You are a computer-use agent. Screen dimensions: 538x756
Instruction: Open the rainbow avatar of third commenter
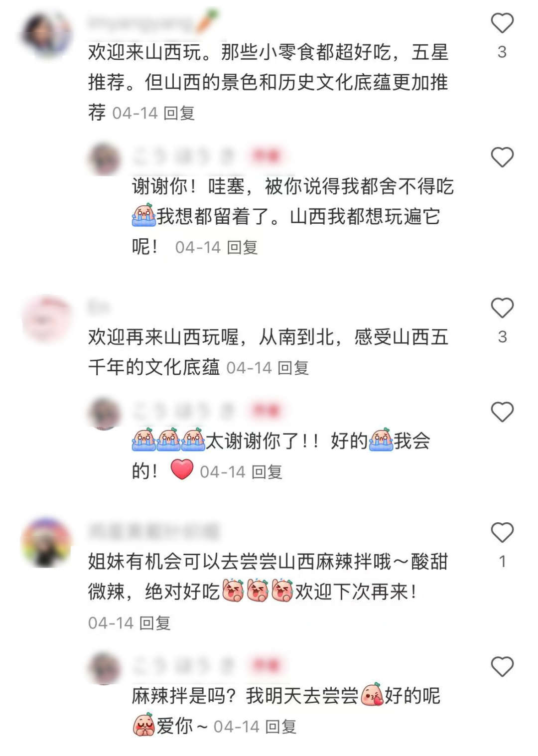tap(46, 542)
